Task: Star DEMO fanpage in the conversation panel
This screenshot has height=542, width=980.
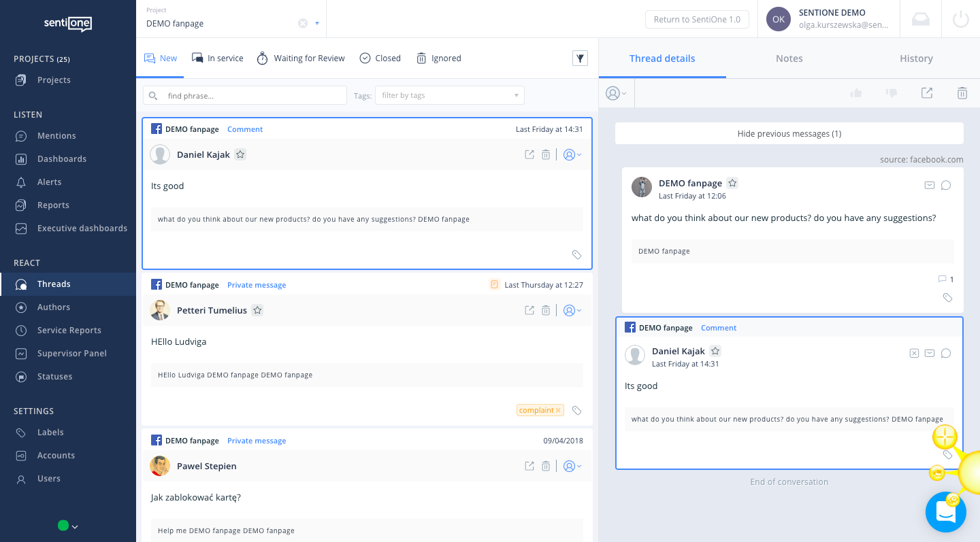Action: (732, 184)
